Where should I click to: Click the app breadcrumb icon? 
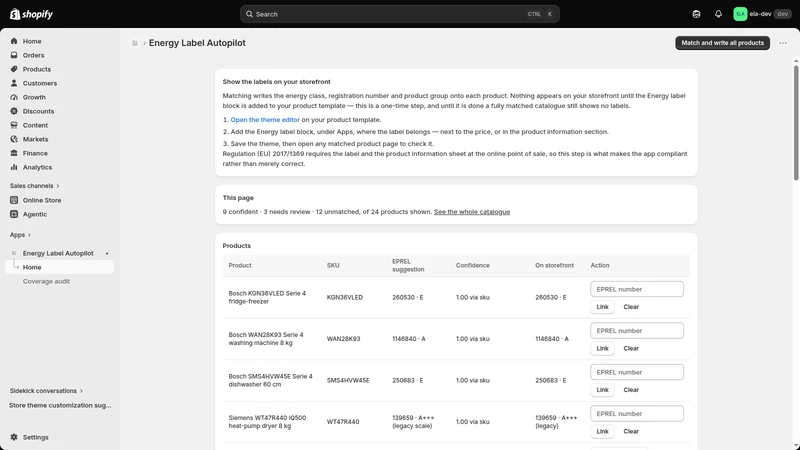[135, 43]
